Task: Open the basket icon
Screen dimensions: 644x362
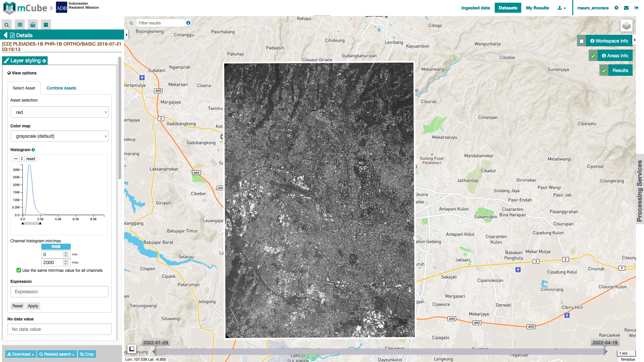Action: (x=33, y=25)
